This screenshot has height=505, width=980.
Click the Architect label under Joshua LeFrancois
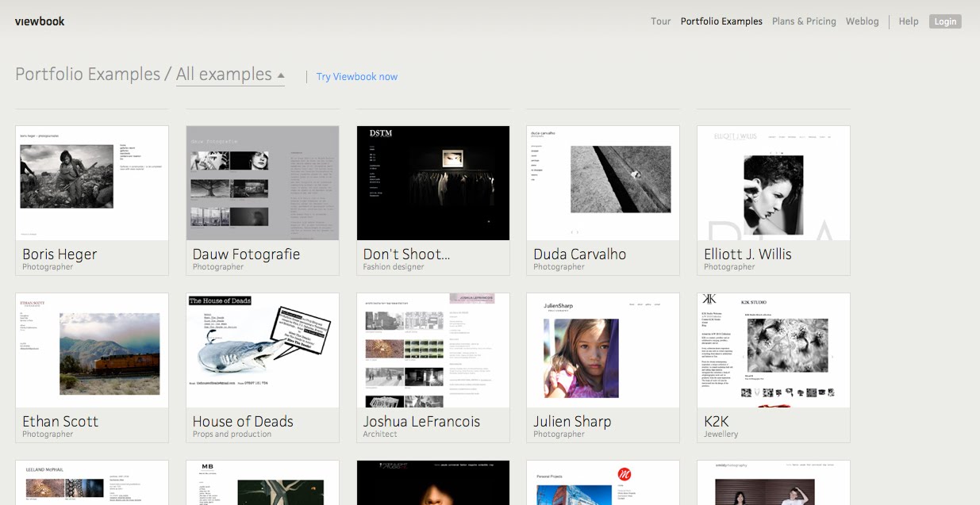click(380, 434)
